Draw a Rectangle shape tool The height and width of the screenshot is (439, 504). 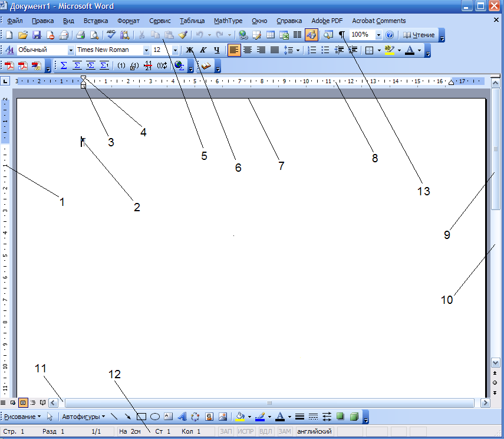coord(141,417)
